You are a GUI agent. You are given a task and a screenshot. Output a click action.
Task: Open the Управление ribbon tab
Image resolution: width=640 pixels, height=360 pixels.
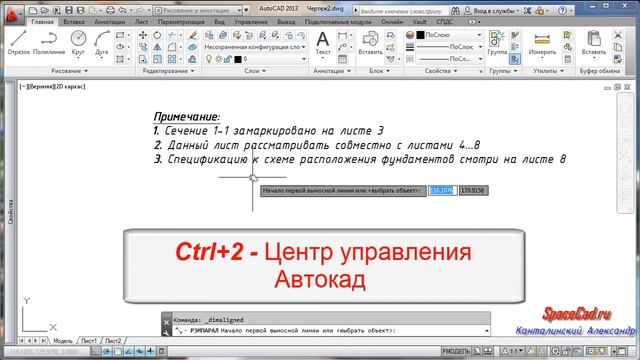(x=250, y=22)
